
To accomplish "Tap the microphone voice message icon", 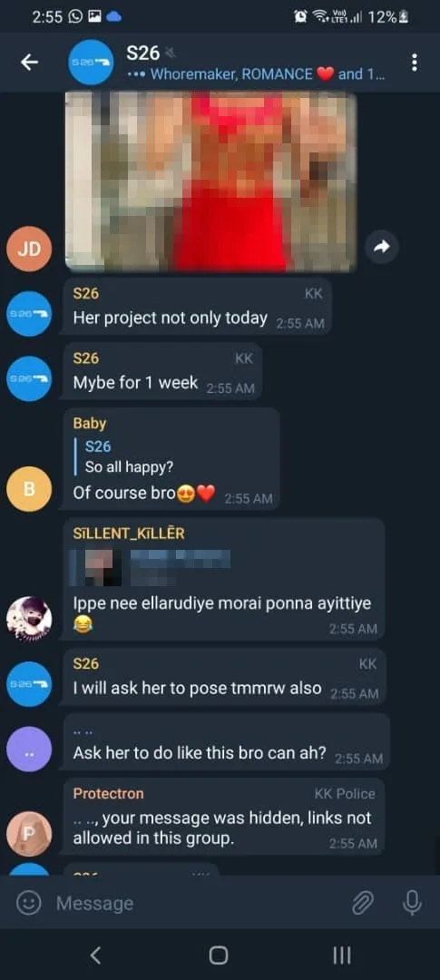I will coord(411,903).
